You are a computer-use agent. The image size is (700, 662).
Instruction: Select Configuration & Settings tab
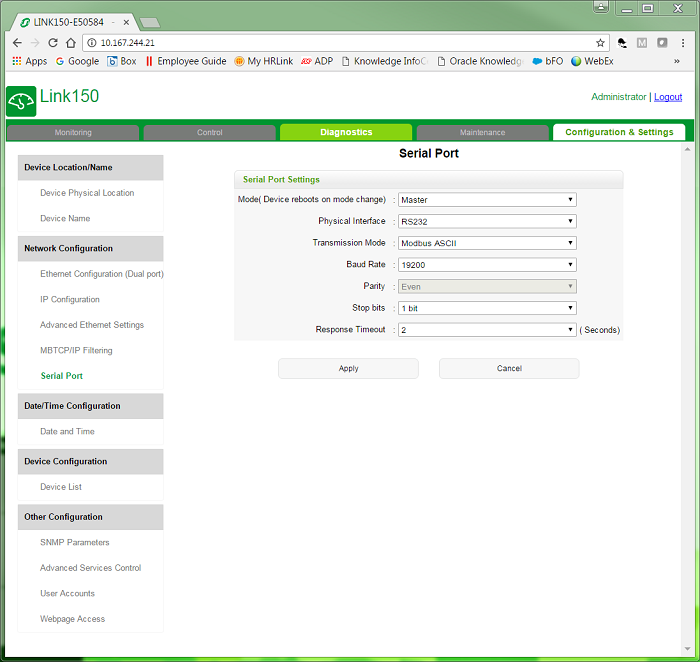[x=619, y=132]
